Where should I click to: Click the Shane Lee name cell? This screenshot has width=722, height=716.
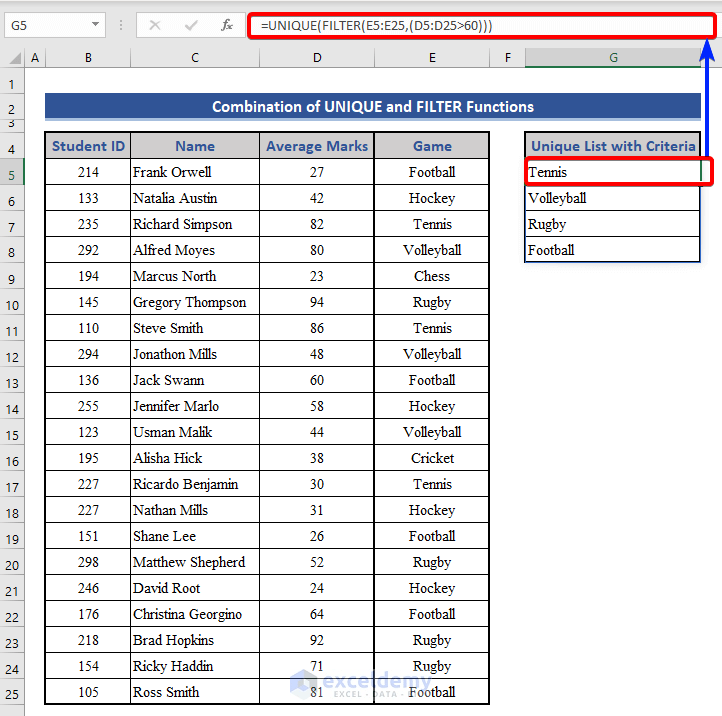tap(195, 536)
